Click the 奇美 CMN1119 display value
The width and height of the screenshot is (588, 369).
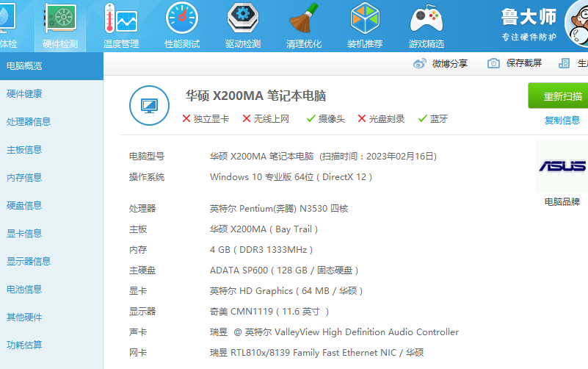click(269, 312)
